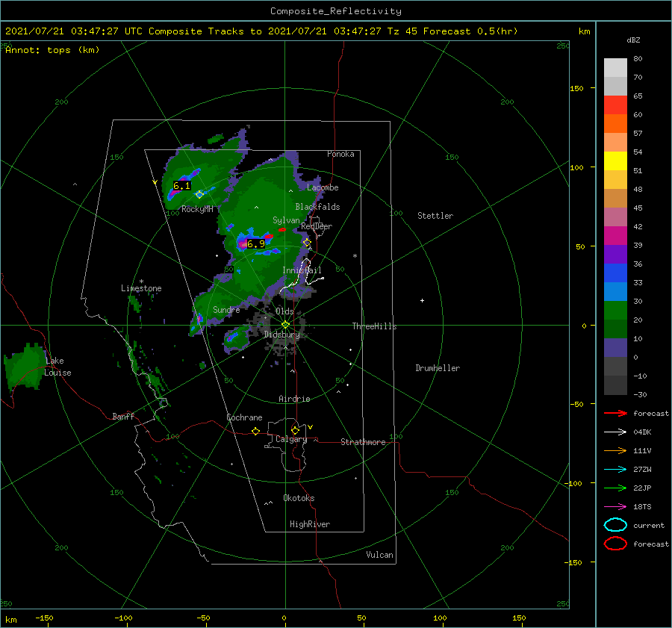
Task: Pick the magenta 42 dBZ color swatch
Action: click(x=615, y=235)
